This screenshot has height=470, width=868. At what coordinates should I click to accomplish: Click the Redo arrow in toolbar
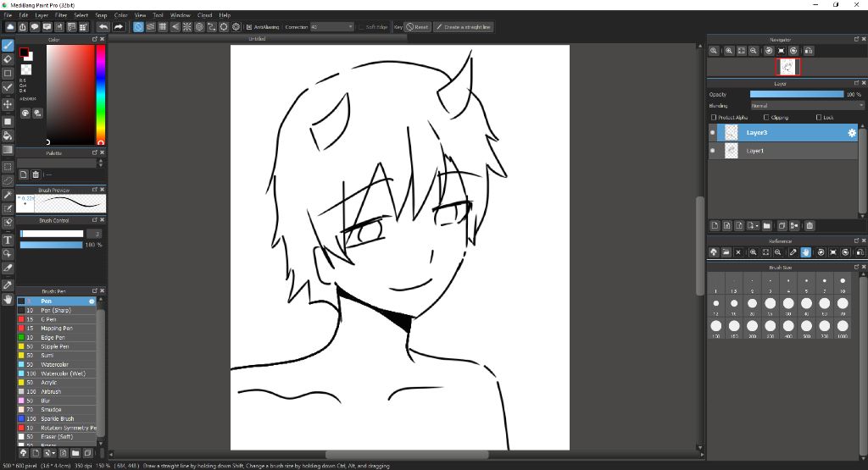(119, 26)
